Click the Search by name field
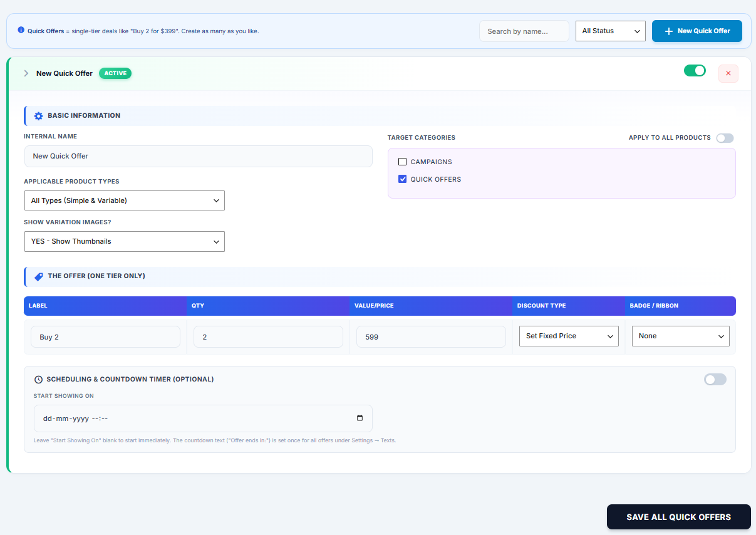Screen dimensions: 756x535 (524, 31)
